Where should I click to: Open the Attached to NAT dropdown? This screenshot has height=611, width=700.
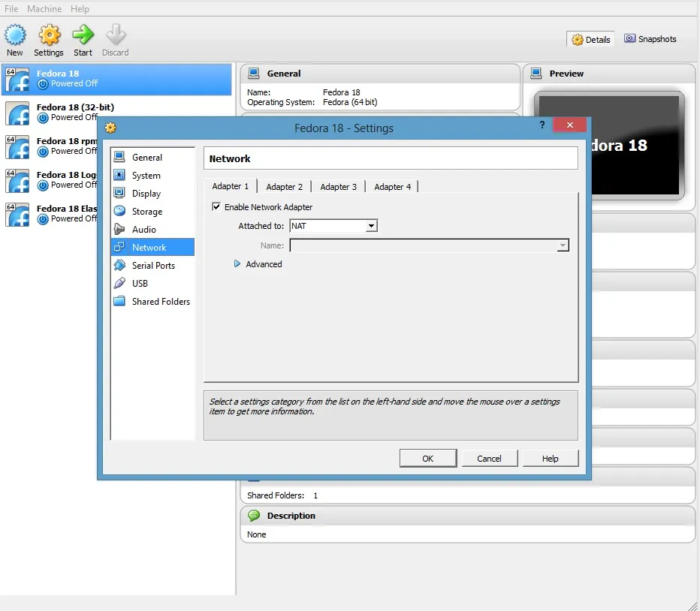333,226
